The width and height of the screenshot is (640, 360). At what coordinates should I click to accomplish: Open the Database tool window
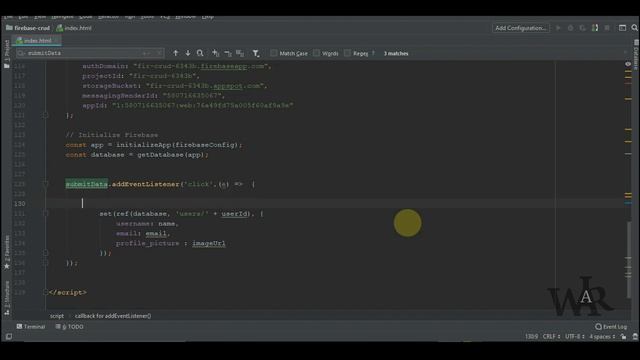pos(636,54)
